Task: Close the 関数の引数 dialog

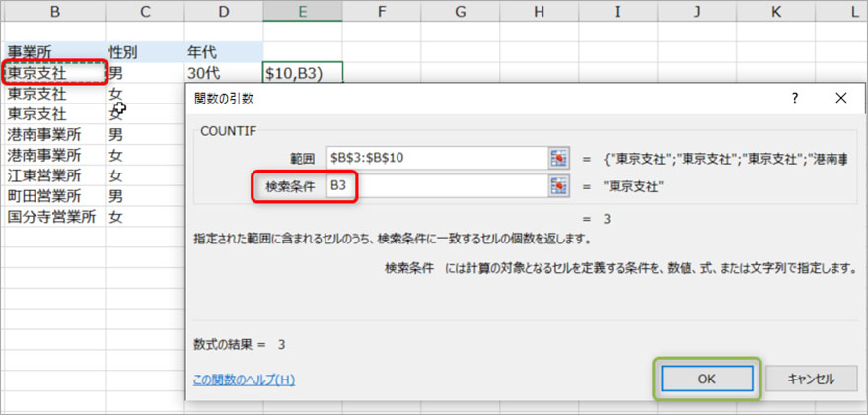Action: click(x=840, y=98)
